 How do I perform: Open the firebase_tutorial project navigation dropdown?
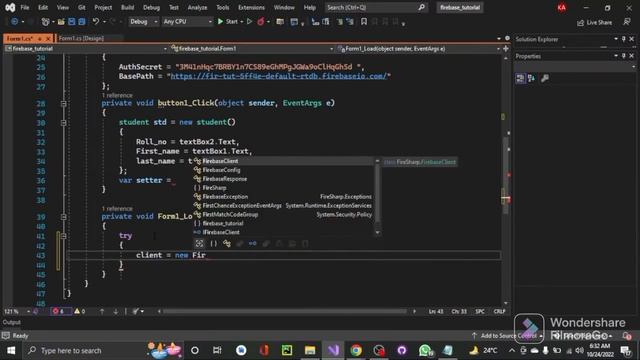(x=86, y=49)
